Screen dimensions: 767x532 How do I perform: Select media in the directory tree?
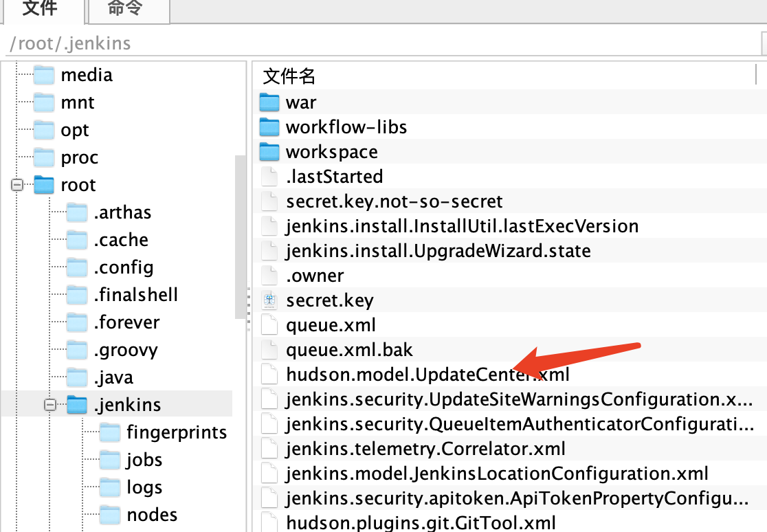coord(87,75)
